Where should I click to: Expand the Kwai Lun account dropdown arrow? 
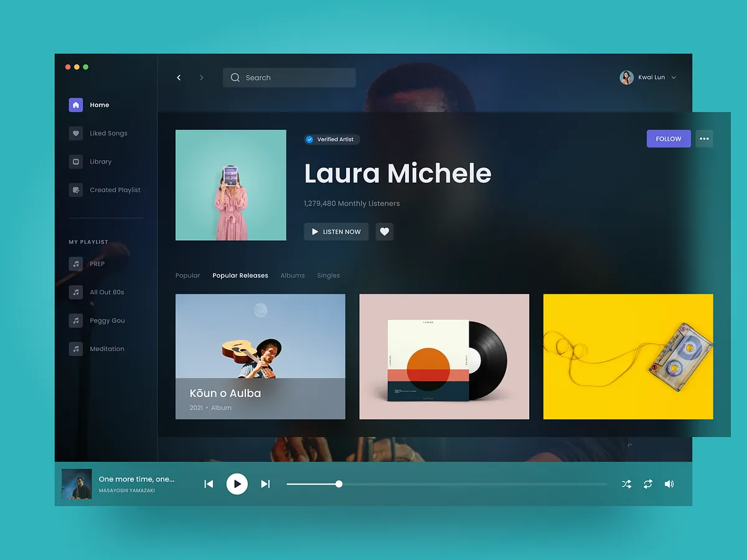pyautogui.click(x=674, y=78)
